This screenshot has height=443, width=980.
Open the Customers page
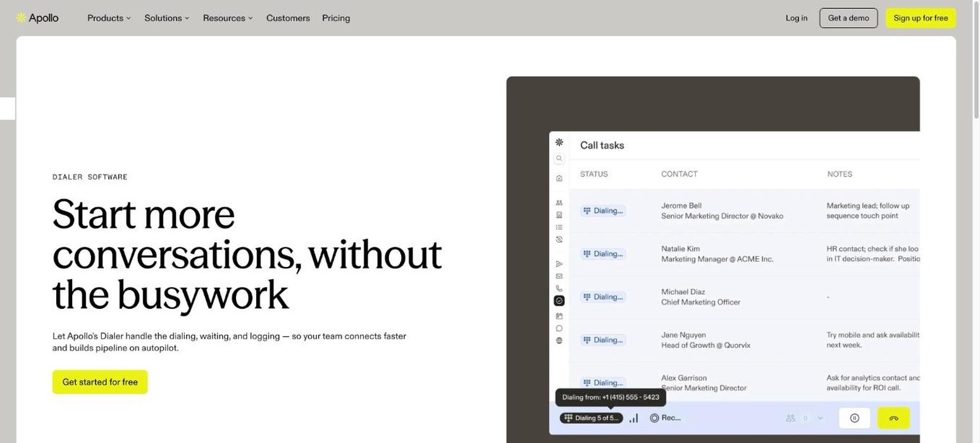pyautogui.click(x=288, y=18)
